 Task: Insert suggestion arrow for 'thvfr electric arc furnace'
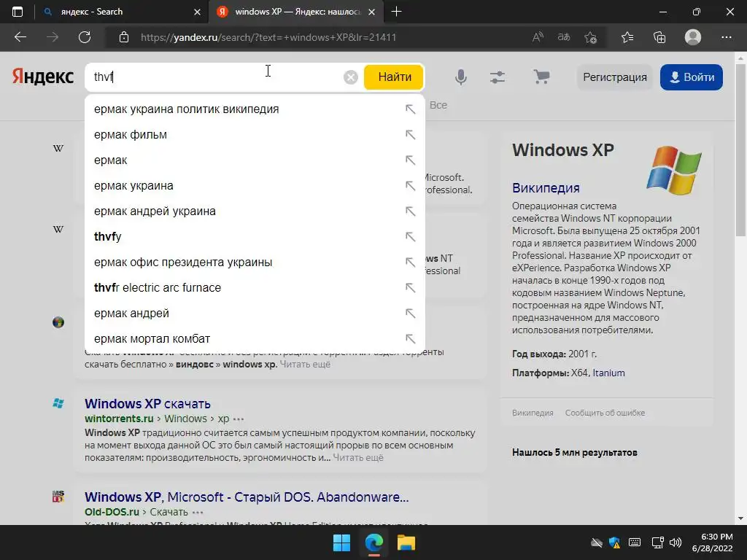410,287
